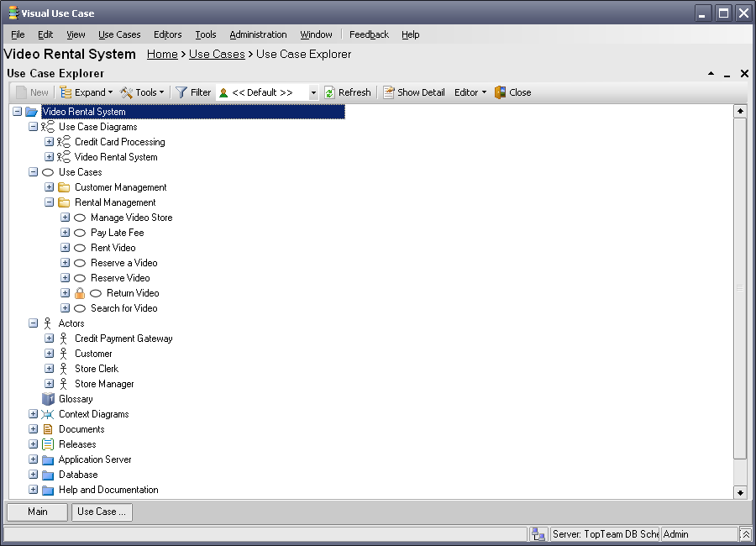The image size is (756, 546).
Task: Collapse the Video Rental System root node
Action: click(x=18, y=112)
